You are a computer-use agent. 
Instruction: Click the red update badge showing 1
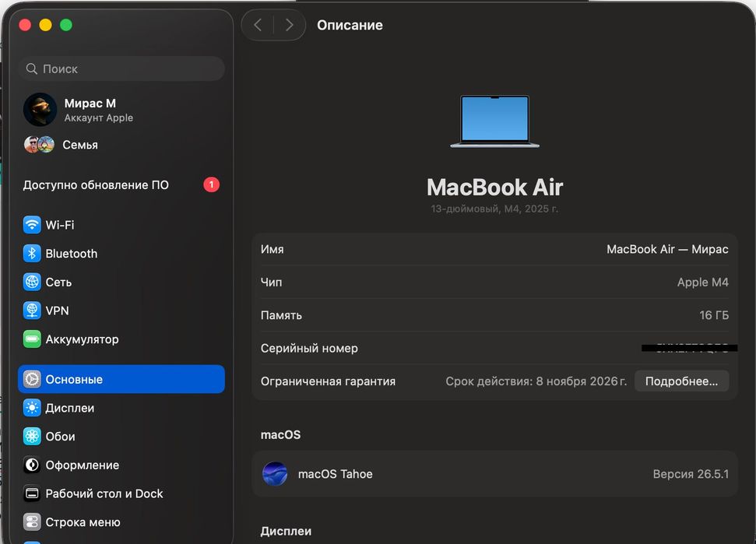click(211, 184)
